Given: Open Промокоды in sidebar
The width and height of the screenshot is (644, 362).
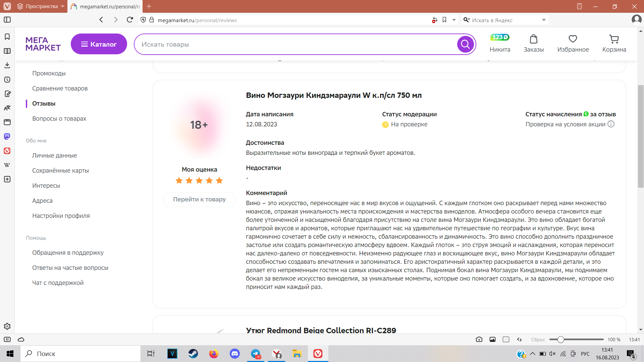Looking at the screenshot, I should (x=49, y=73).
